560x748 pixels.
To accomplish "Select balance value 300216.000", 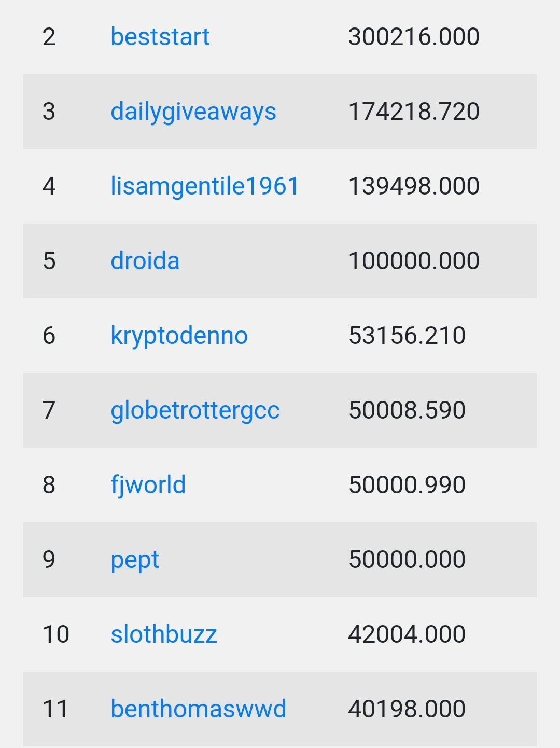I will 414,37.
